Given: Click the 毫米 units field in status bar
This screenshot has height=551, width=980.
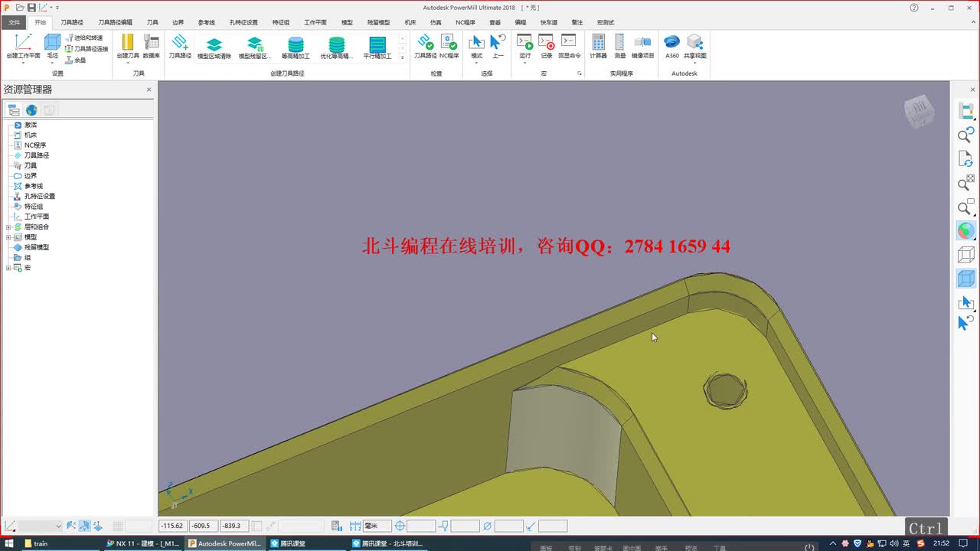Looking at the screenshot, I should tap(377, 526).
